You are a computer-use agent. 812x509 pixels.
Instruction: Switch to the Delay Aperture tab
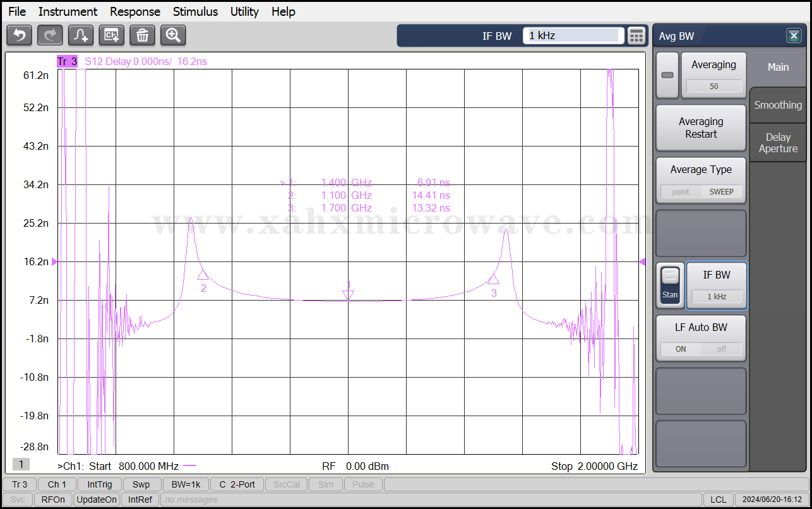tap(778, 143)
